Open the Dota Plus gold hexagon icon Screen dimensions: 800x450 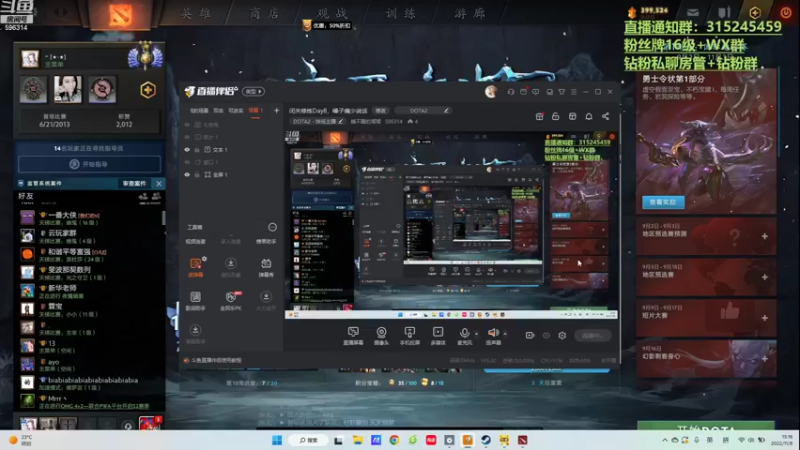[x=148, y=90]
